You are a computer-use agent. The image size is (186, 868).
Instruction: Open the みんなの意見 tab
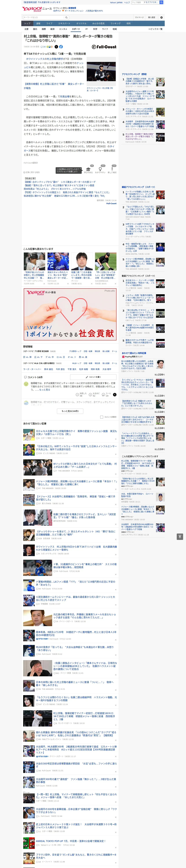coord(99,24)
